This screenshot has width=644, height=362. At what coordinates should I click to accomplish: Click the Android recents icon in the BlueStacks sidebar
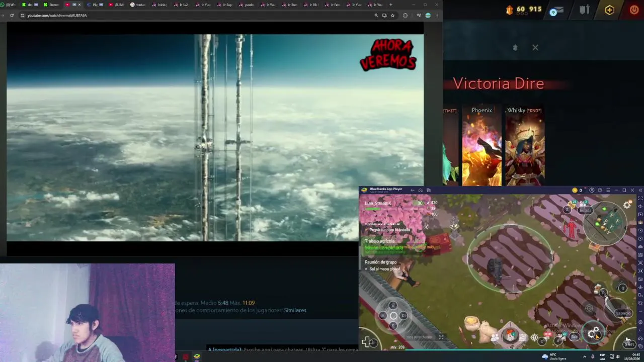coord(640,346)
